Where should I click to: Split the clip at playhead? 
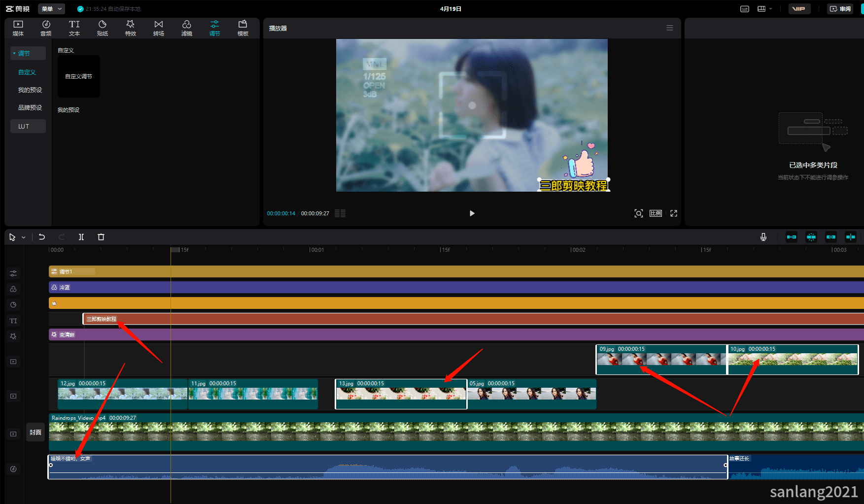pos(81,237)
